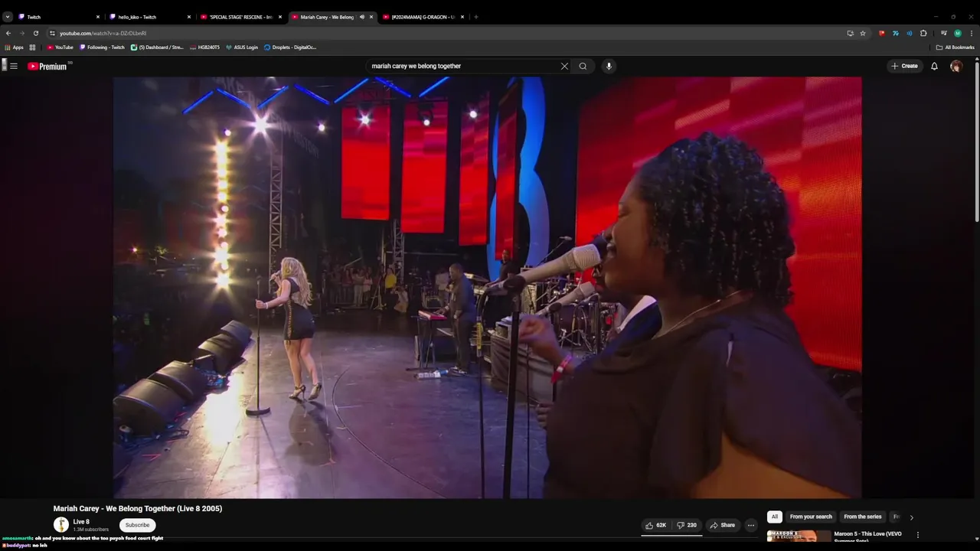980x551 pixels.
Task: Bookmark this page with star icon
Action: click(863, 33)
